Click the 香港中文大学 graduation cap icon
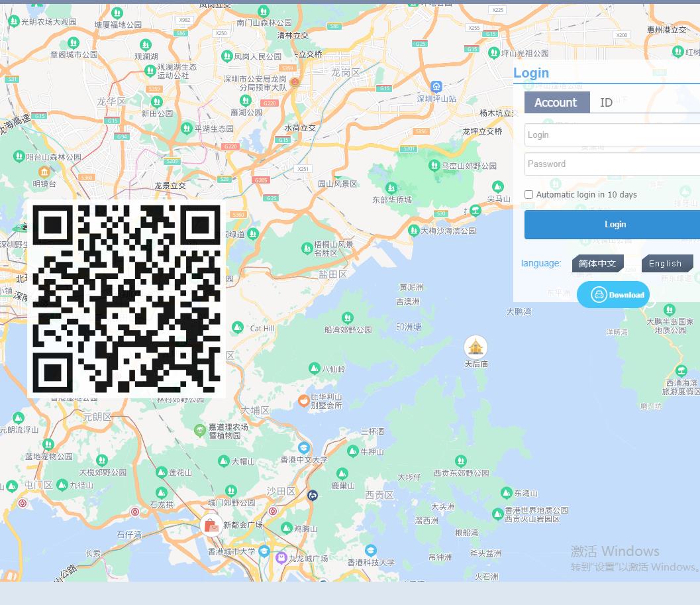Image resolution: width=700 pixels, height=605 pixels. point(303,448)
